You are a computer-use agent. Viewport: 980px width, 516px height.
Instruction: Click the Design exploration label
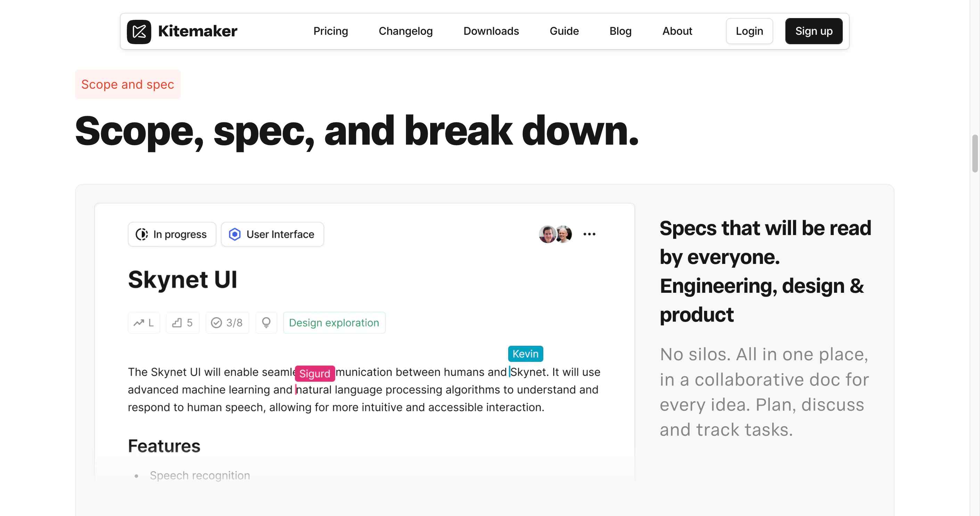point(334,323)
